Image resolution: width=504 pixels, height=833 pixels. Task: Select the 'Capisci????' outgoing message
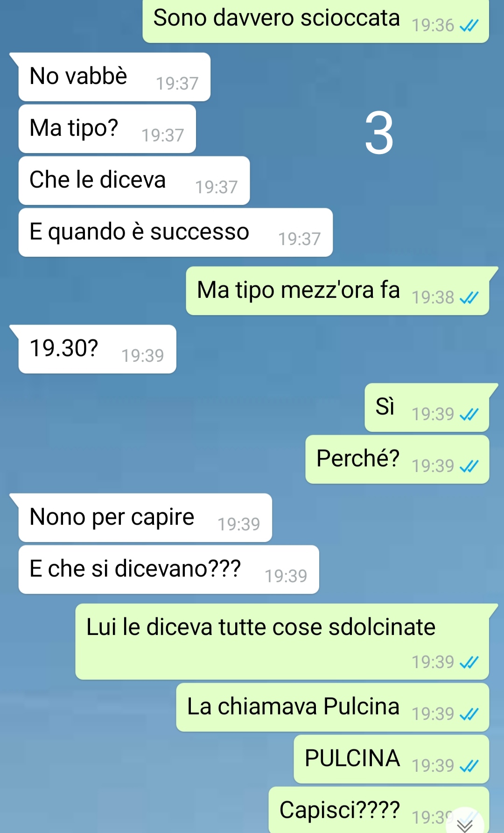[x=379, y=810]
